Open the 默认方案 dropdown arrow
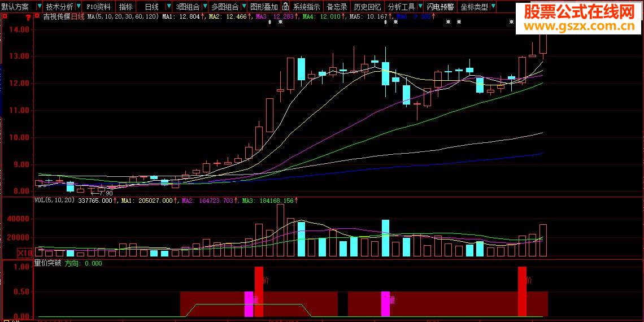 click(38, 7)
